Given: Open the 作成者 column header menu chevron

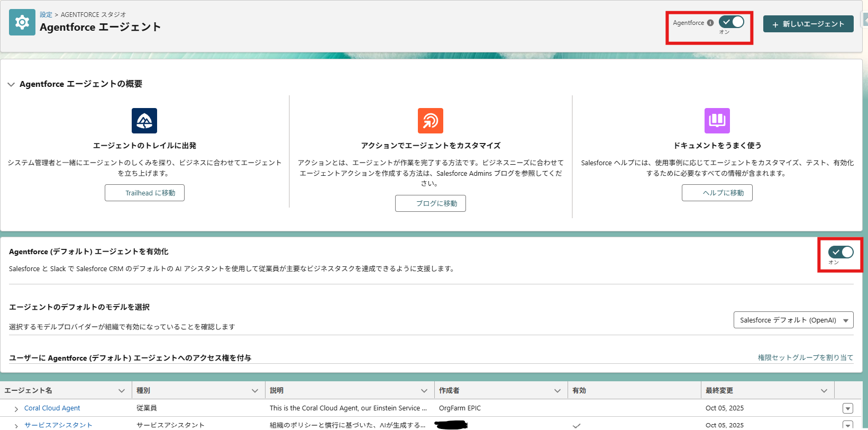Looking at the screenshot, I should point(557,391).
